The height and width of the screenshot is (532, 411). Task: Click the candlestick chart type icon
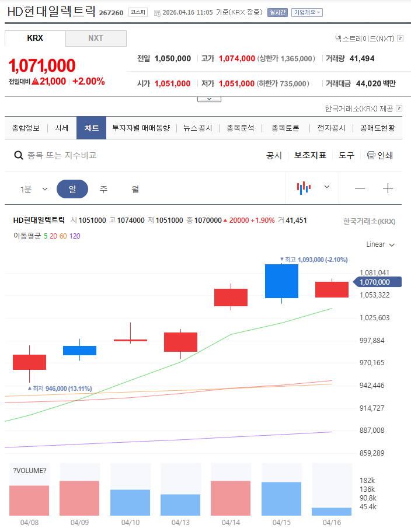coord(304,188)
